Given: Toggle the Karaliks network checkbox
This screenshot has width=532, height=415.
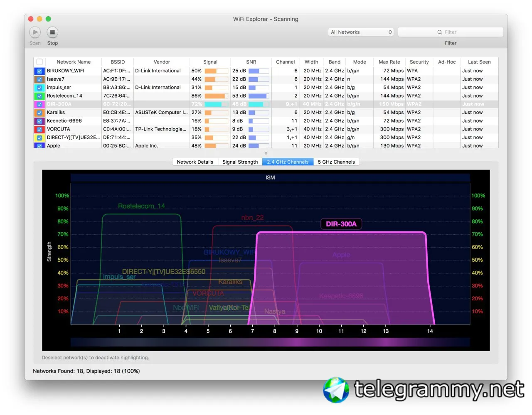Looking at the screenshot, I should point(39,113).
